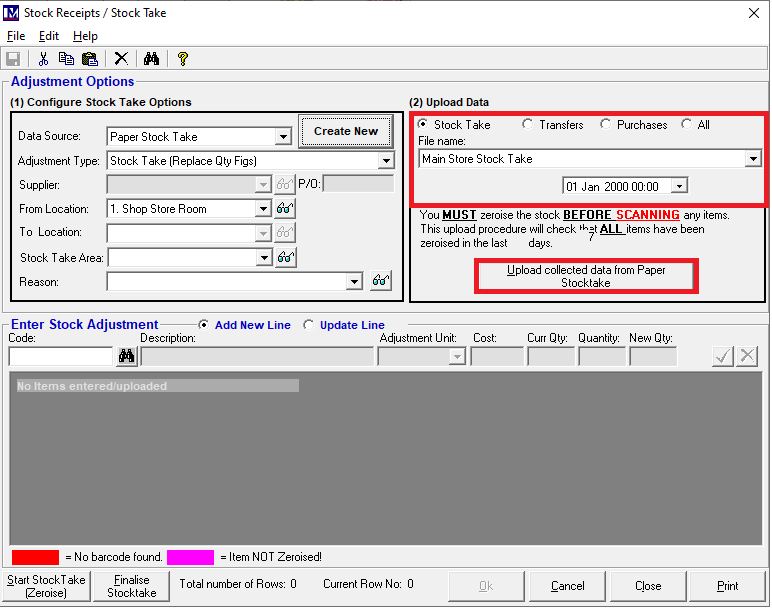Click the Print button
The image size is (772, 608).
pos(727,586)
